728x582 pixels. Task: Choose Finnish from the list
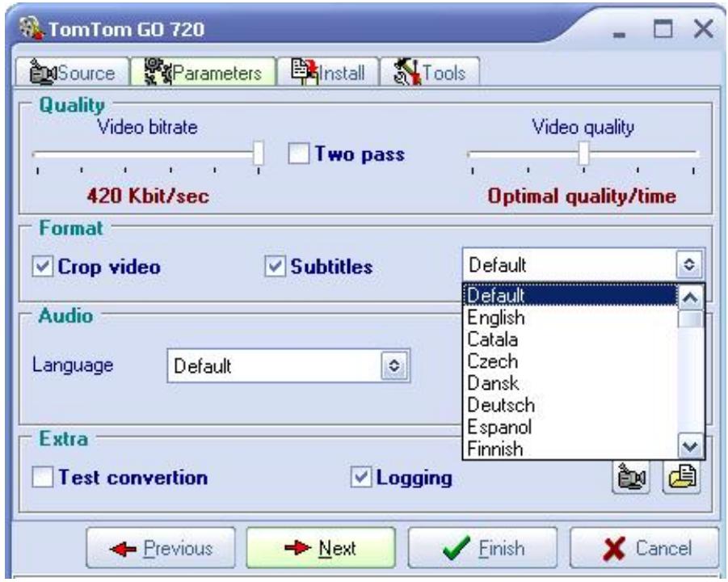point(570,449)
